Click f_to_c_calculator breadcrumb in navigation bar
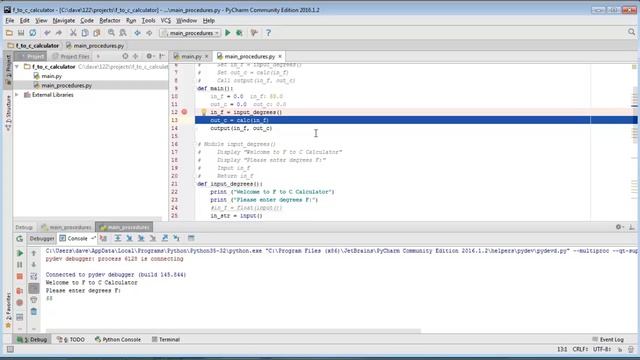The height and width of the screenshot is (360, 640). click(x=33, y=46)
